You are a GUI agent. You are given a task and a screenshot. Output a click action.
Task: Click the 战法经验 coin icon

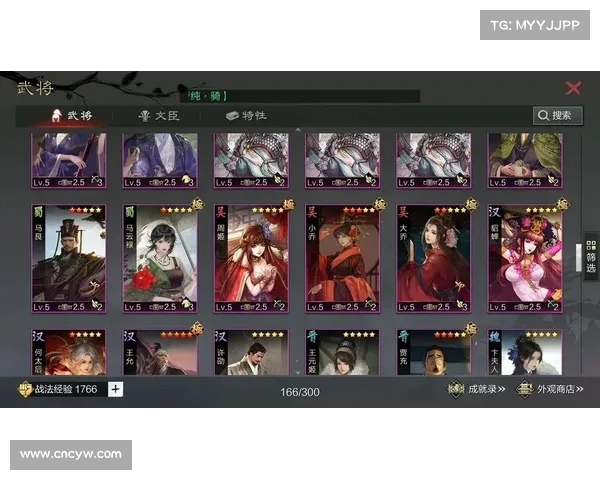25,389
